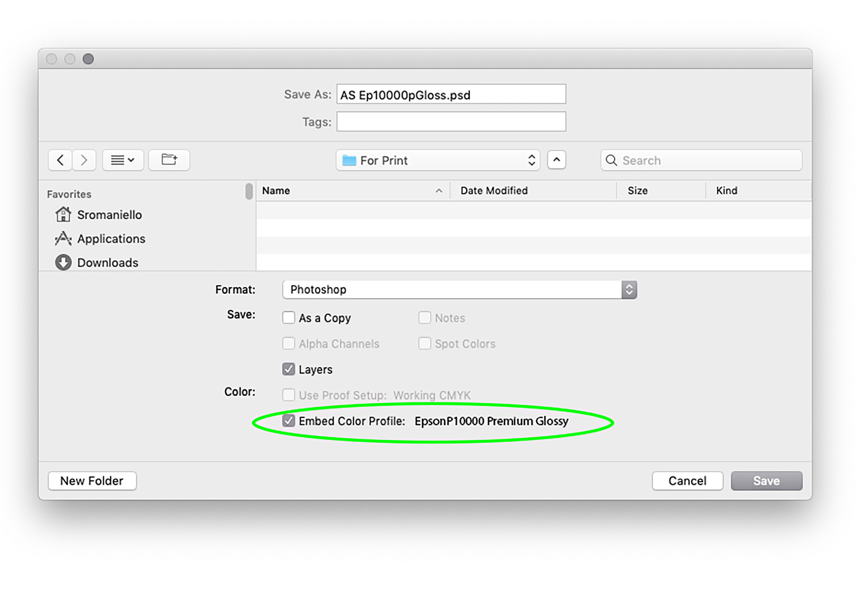868x589 pixels.
Task: Disable Embed Color Profile
Action: (289, 421)
